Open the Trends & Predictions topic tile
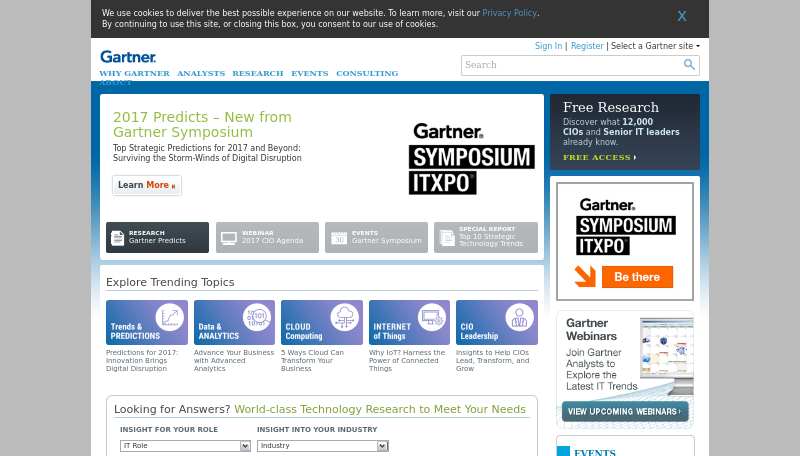 click(x=147, y=322)
